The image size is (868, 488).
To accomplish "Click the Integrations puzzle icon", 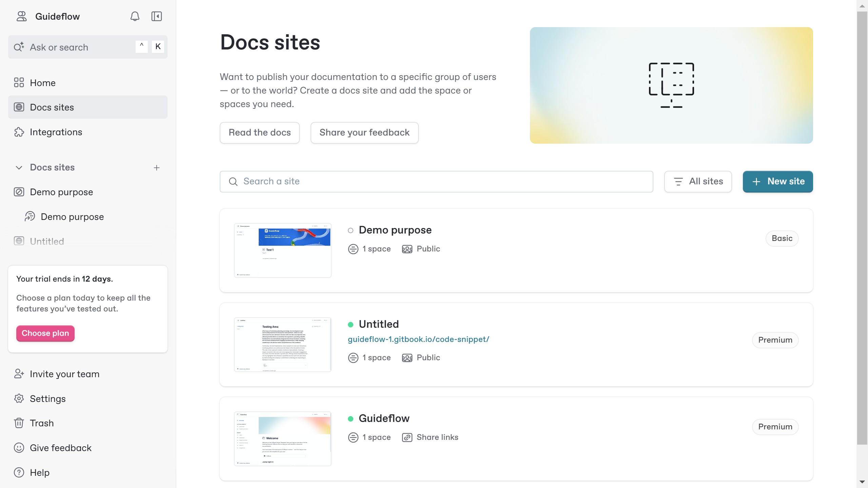I will 19,132.
